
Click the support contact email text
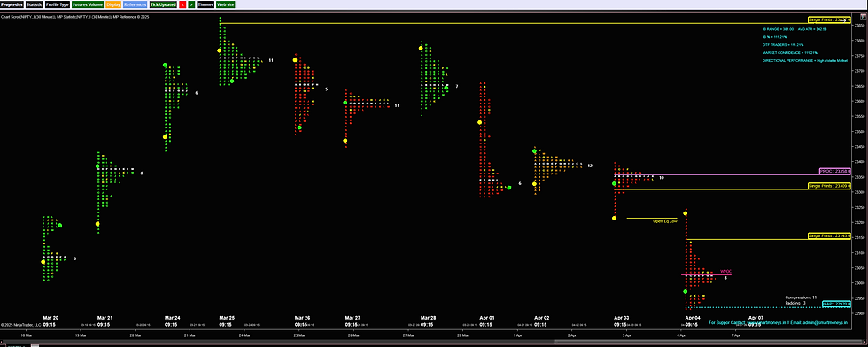(779, 321)
